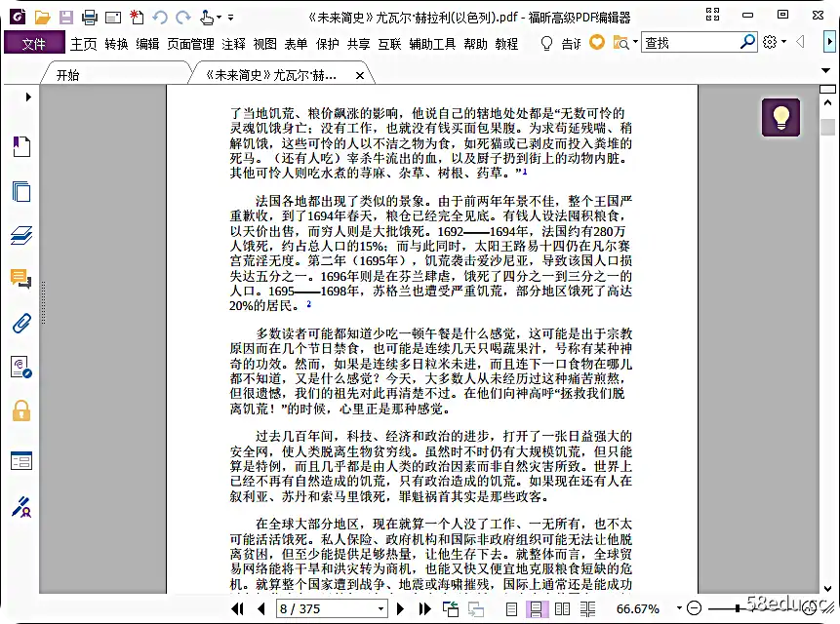
Task: Click the next view icon
Action: click(476, 608)
